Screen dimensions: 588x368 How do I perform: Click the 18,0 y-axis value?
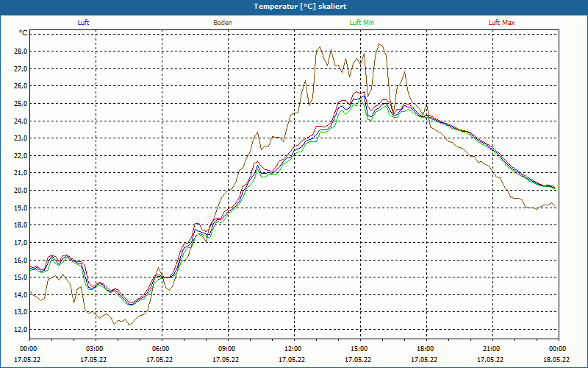(x=21, y=225)
